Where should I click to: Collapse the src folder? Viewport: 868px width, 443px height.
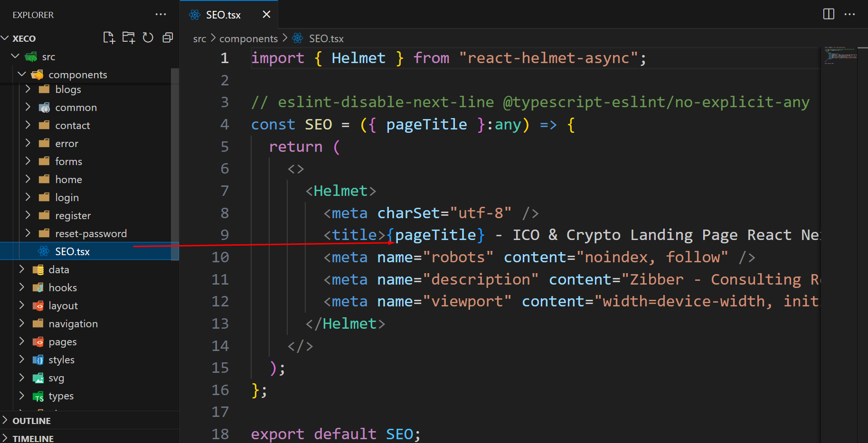click(x=15, y=56)
